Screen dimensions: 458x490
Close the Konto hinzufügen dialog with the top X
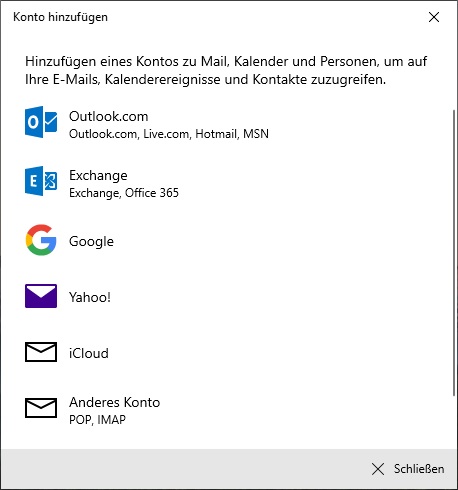point(434,17)
